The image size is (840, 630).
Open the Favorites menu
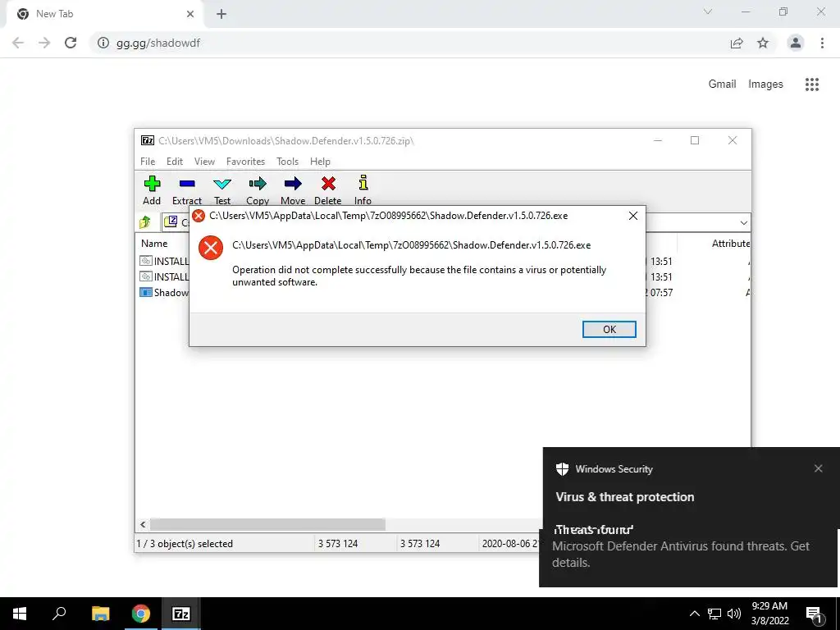[x=245, y=162]
